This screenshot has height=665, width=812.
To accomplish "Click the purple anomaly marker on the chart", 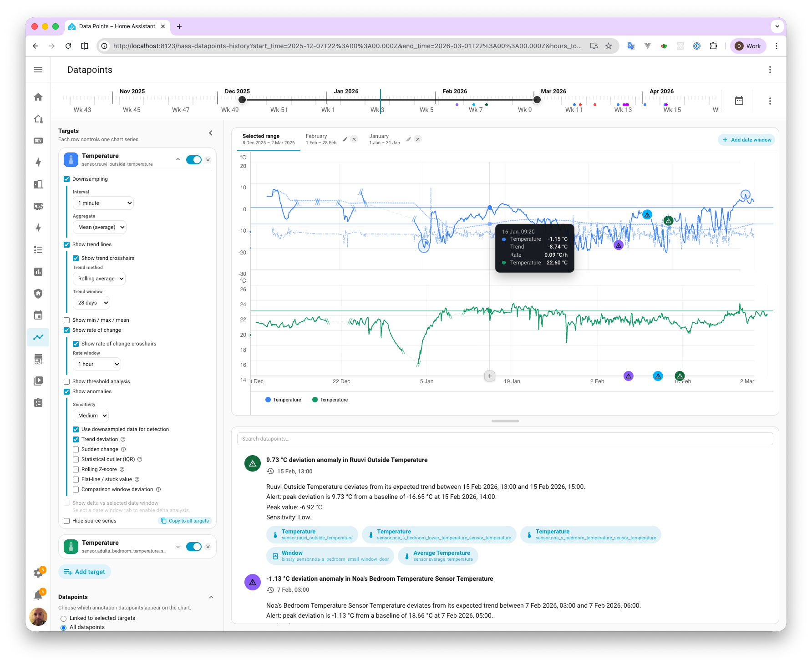I will 619,245.
